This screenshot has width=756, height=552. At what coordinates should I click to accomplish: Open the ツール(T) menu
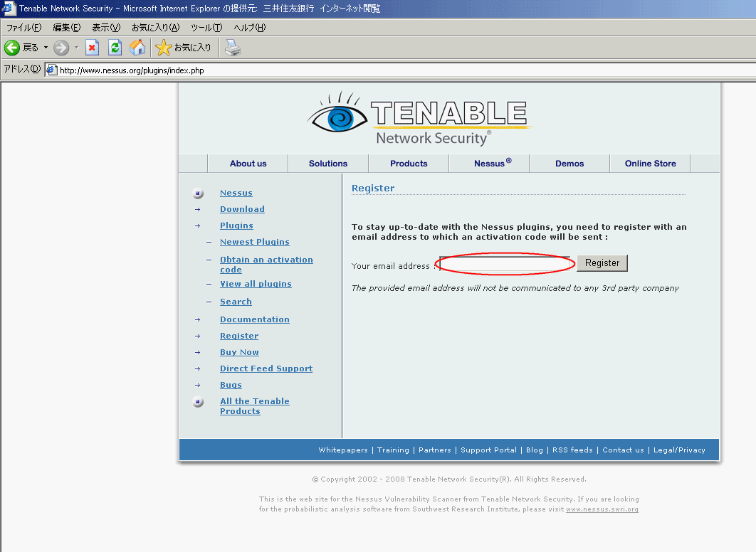[x=206, y=28]
